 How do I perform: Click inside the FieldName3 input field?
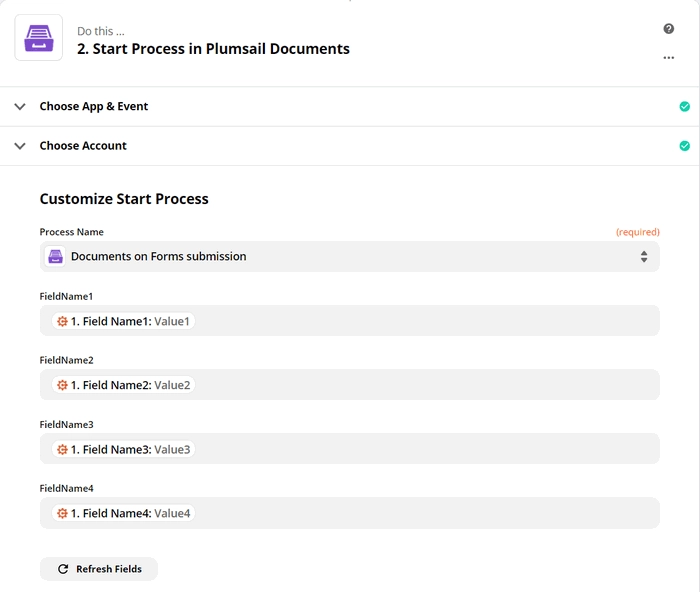350,449
